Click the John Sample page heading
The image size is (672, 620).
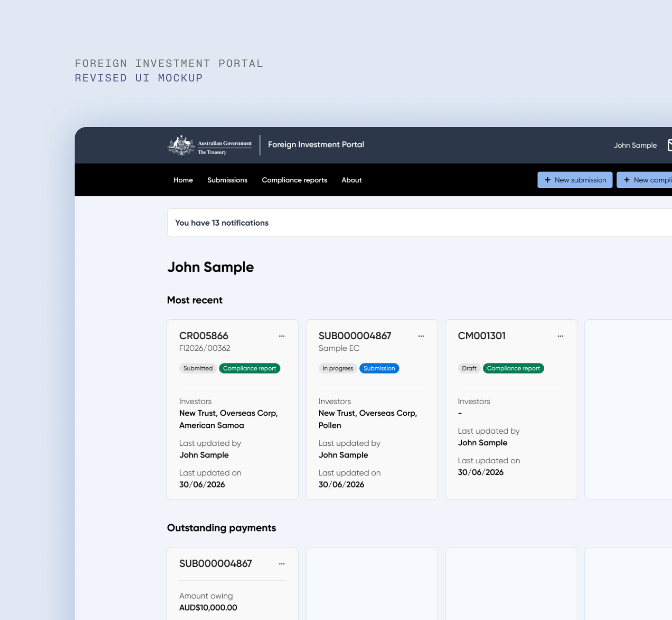[x=210, y=267]
